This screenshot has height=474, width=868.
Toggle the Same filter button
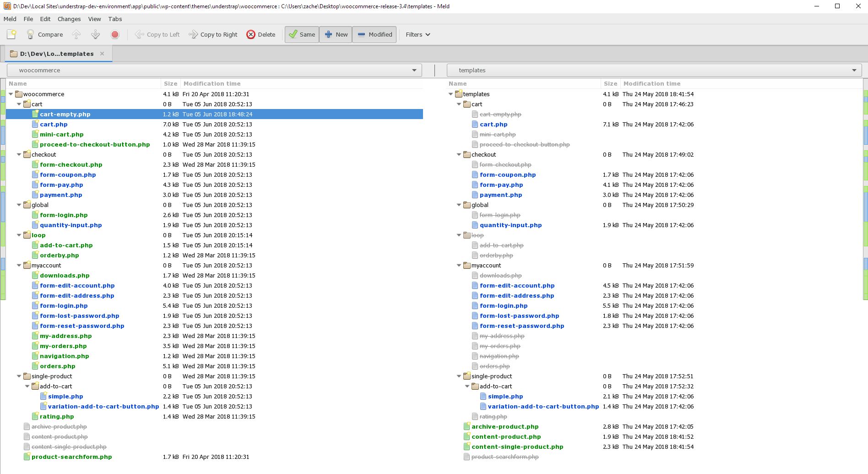pyautogui.click(x=302, y=34)
